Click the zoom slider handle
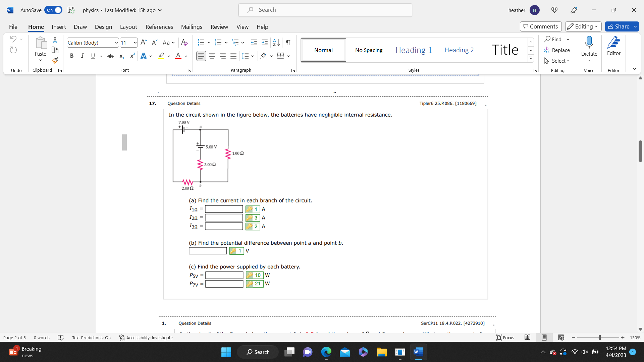 [x=599, y=338]
